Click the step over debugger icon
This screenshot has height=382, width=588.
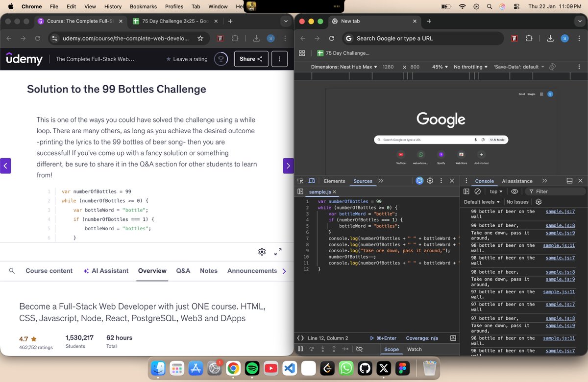[x=312, y=349]
